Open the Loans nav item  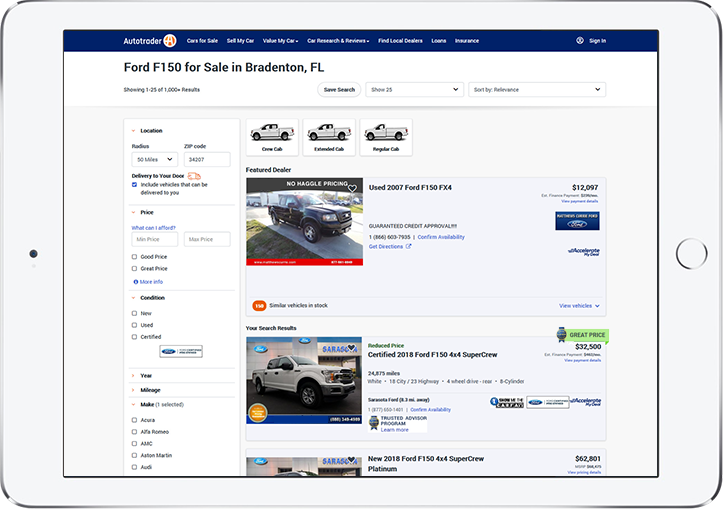439,41
